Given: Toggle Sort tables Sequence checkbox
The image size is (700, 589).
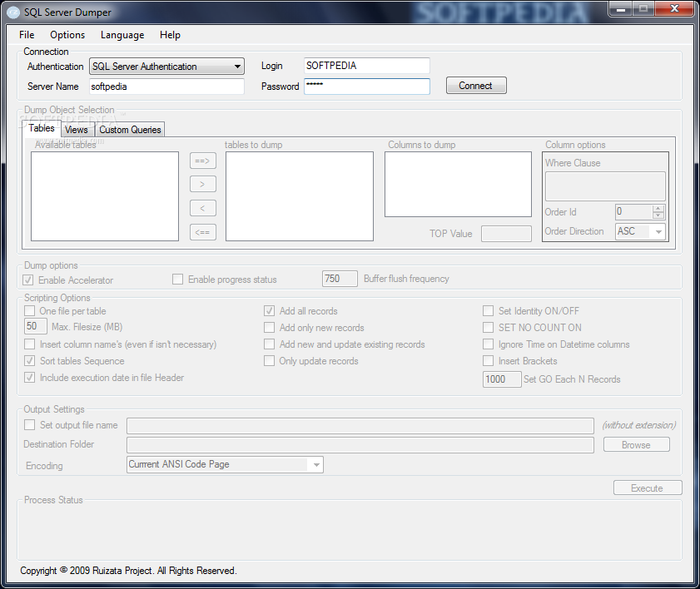Looking at the screenshot, I should pyautogui.click(x=29, y=361).
